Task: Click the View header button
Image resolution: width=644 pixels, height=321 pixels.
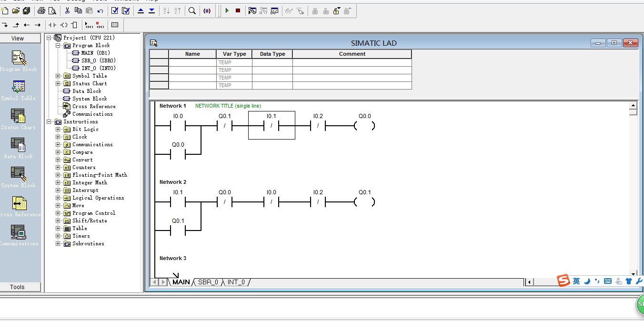Action: pyautogui.click(x=18, y=39)
